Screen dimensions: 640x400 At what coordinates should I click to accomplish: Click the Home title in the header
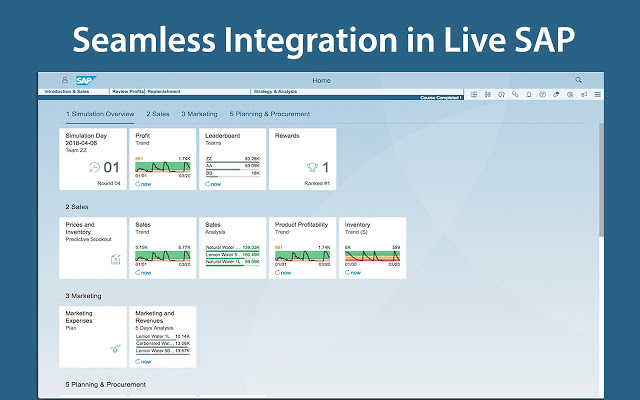click(x=322, y=80)
